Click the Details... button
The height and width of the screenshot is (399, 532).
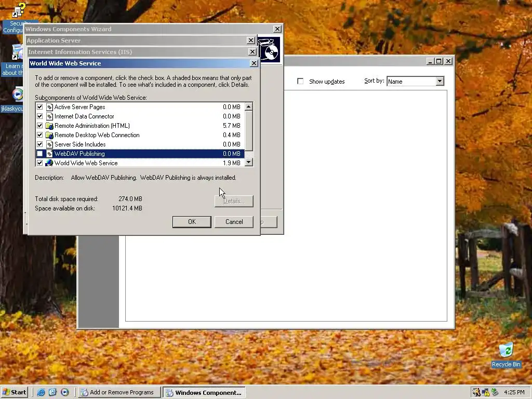click(234, 201)
